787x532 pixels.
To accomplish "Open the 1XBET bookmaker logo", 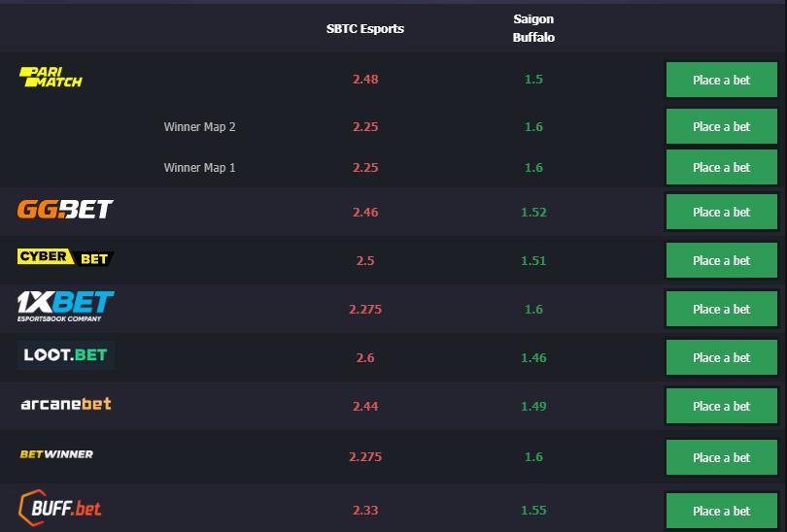I will [x=65, y=306].
